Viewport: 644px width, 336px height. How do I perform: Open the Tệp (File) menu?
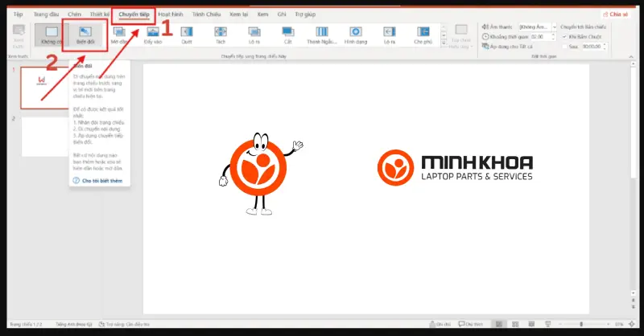[x=18, y=14]
